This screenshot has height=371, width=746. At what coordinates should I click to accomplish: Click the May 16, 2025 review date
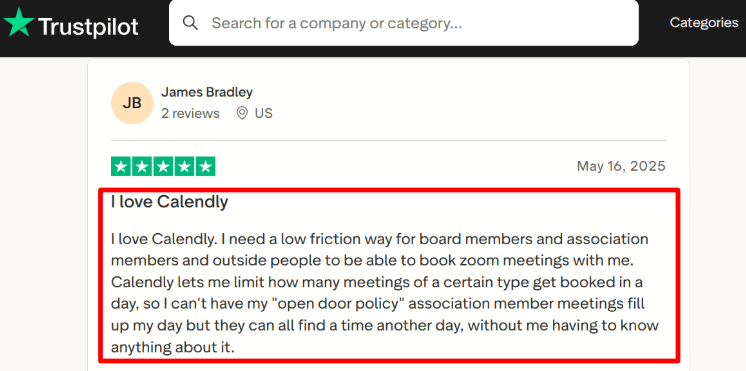pyautogui.click(x=621, y=166)
